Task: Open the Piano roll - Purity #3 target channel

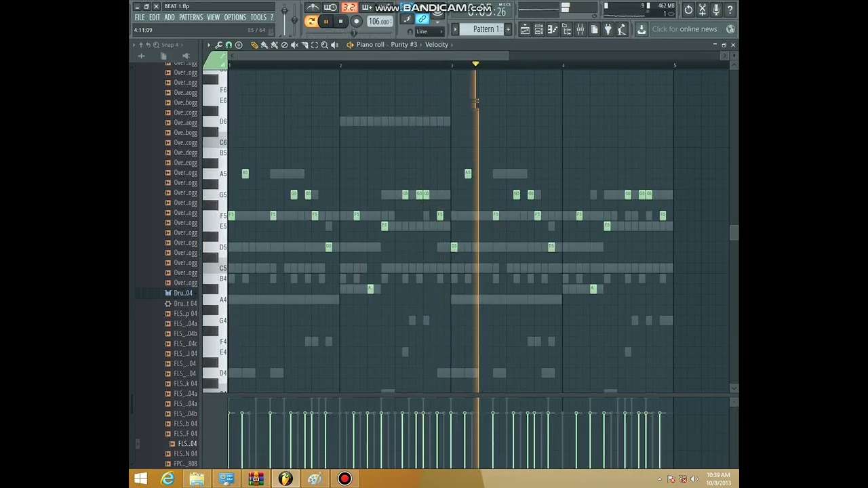Action: point(387,45)
